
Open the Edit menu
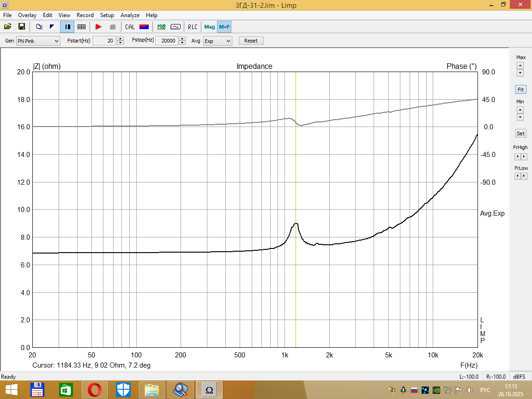(48, 15)
